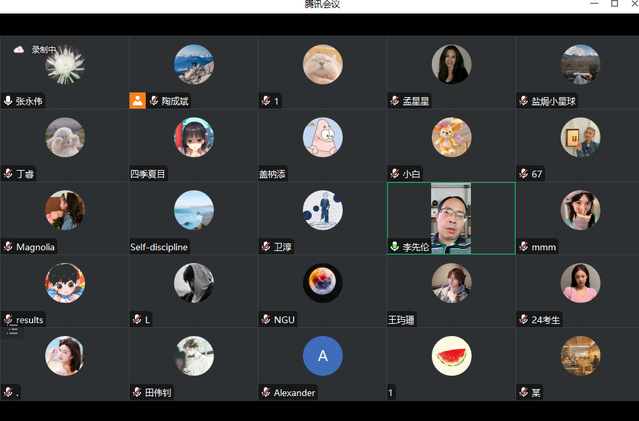Image resolution: width=639 pixels, height=421 pixels.
Task: Click the muted mic icon beside Magnolia
Action: [x=9, y=247]
